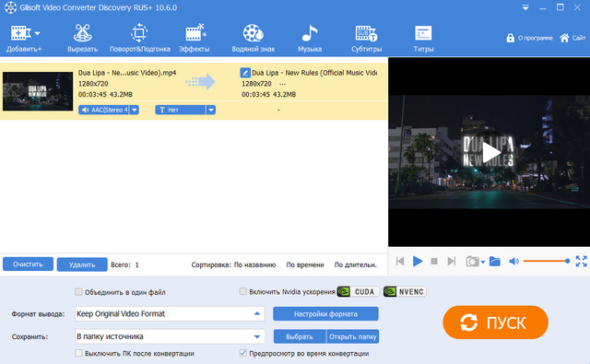Take a snapshot with the camera icon
The height and width of the screenshot is (364, 590).
pyautogui.click(x=472, y=261)
